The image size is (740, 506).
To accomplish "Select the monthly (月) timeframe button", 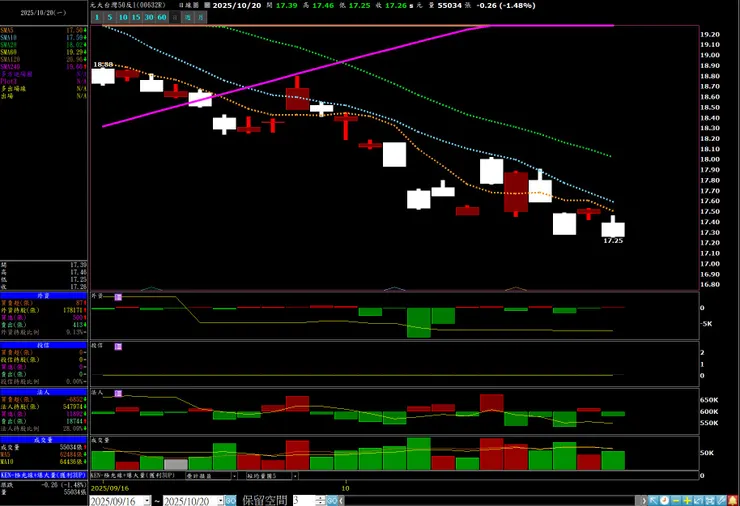I will (x=201, y=17).
